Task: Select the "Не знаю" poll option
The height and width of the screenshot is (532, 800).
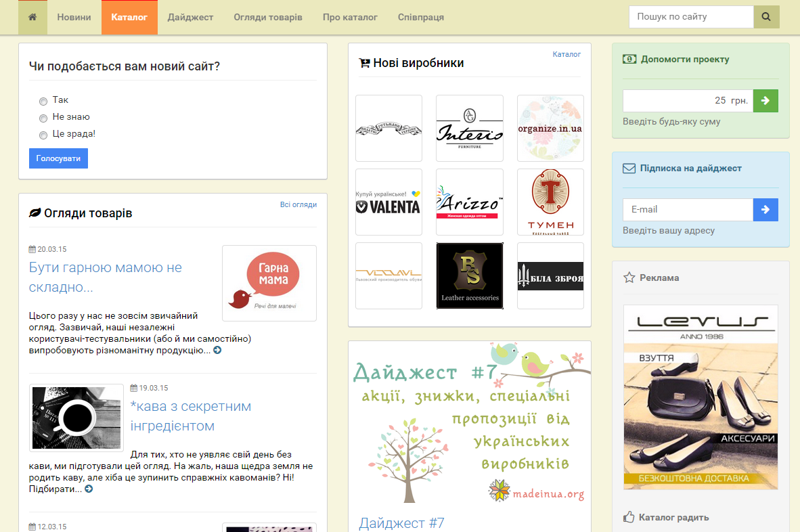Action: pos(43,118)
